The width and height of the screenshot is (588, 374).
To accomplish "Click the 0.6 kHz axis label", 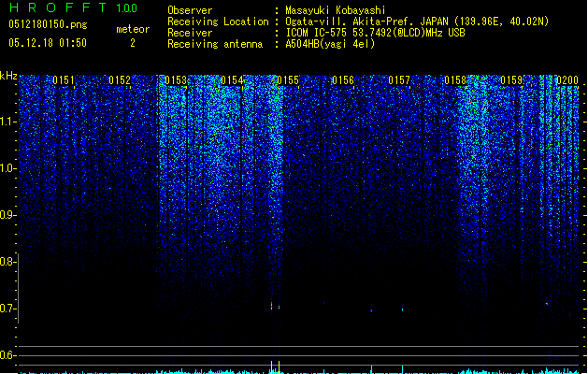I will [x=7, y=355].
